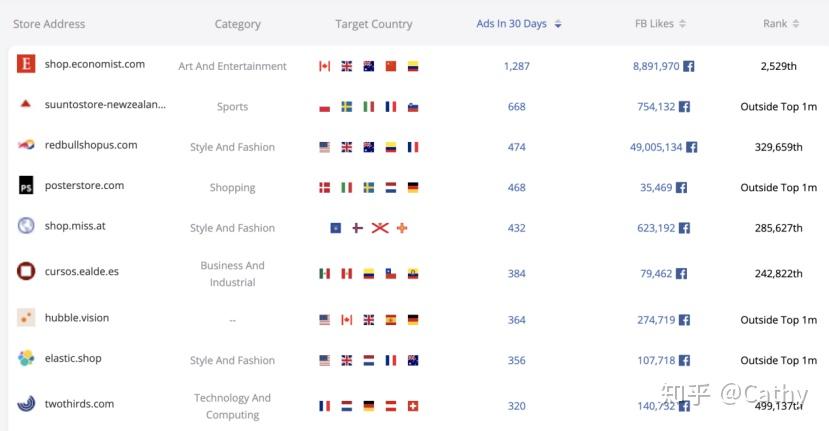Click the shop.miss.at globe icon
829x431 pixels.
click(x=26, y=226)
